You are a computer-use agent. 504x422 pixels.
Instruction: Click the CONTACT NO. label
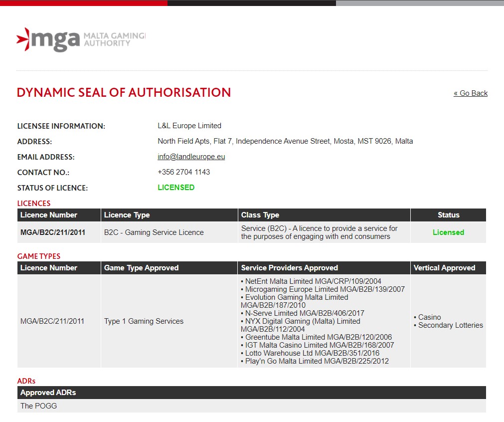[x=43, y=173]
